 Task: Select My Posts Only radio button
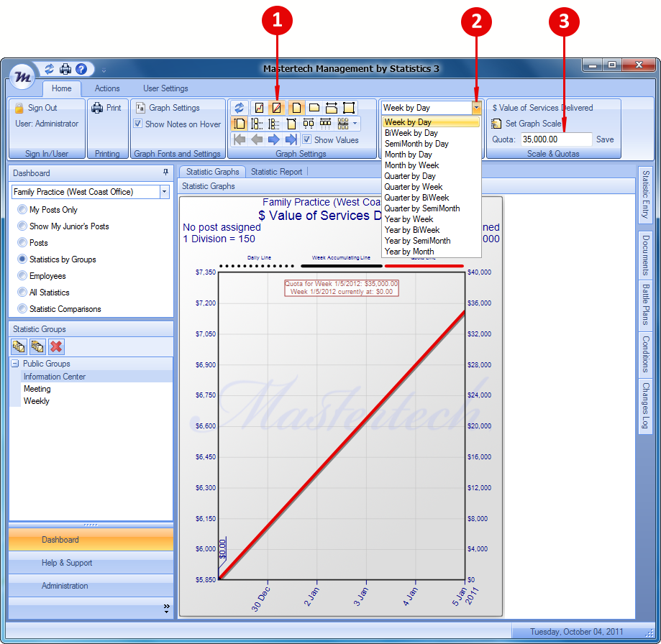coord(22,209)
